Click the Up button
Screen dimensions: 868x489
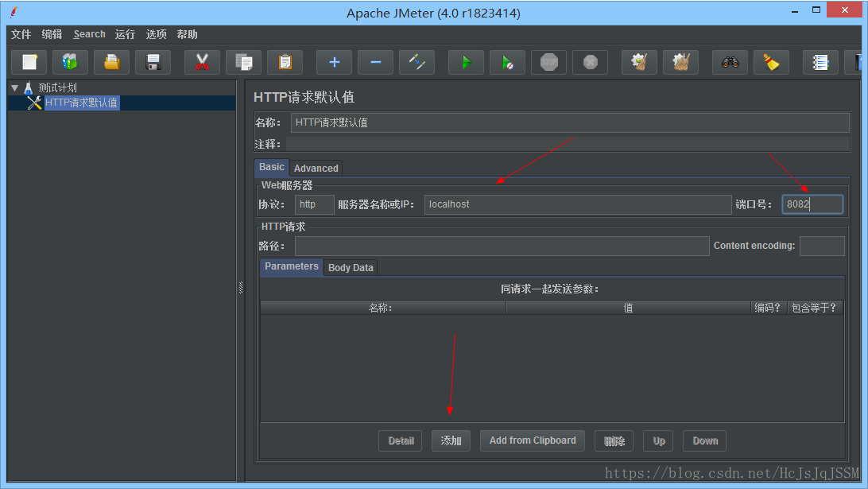[659, 440]
